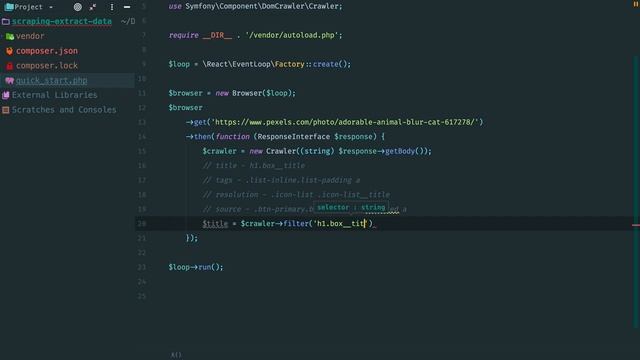Click the red error stripe mark on scrollbar
This screenshot has height=360, width=640.
pos(636,225)
